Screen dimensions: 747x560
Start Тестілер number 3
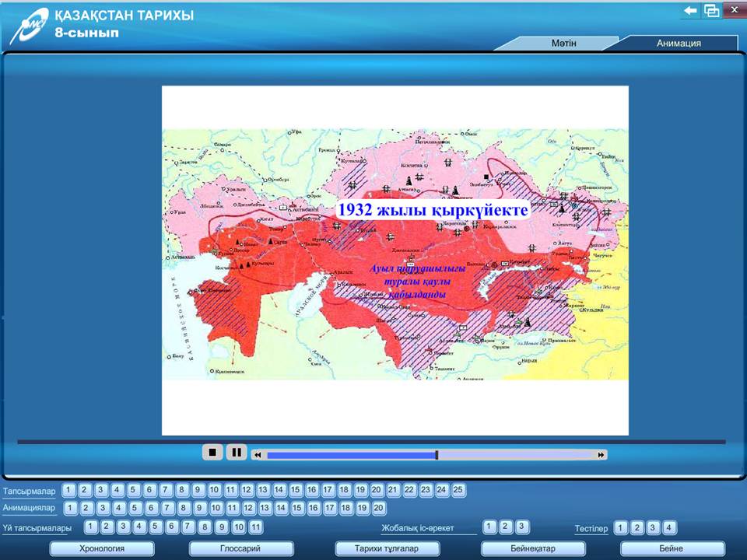pos(653,527)
